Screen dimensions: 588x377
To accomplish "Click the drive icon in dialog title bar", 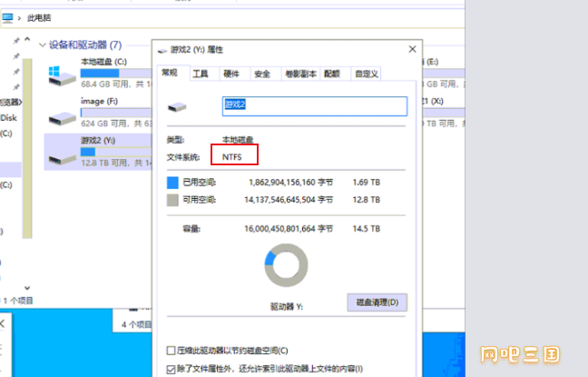I will click(162, 50).
